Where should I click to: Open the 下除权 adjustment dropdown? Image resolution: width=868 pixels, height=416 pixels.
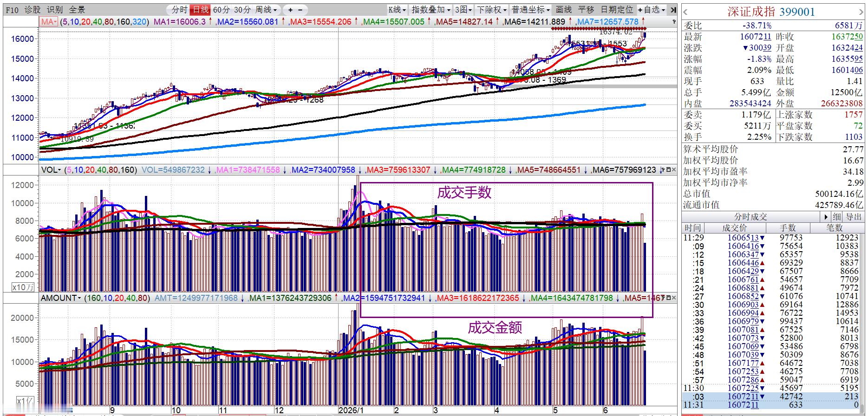point(492,9)
